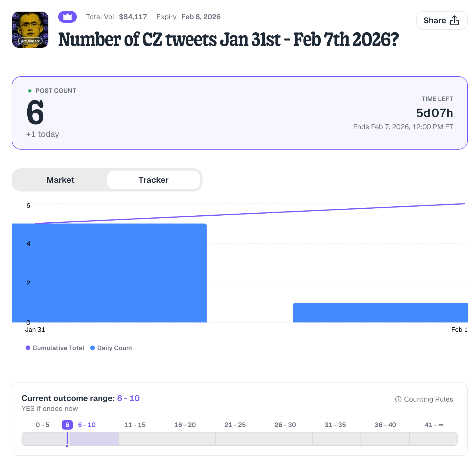Viewport: 476px width, 461px height.
Task: Select the 11 - 15 outcome range label
Action: [135, 425]
